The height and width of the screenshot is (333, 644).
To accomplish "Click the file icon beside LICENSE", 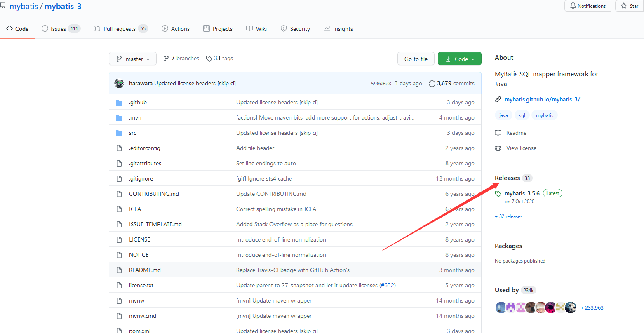I will (x=119, y=240).
